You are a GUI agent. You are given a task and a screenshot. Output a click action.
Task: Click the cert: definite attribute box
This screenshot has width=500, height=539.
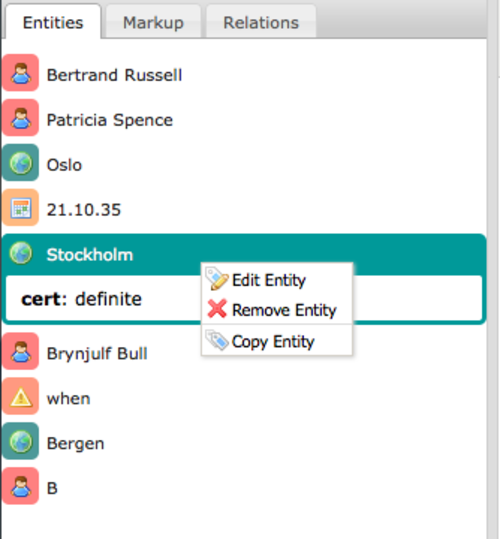(244, 298)
